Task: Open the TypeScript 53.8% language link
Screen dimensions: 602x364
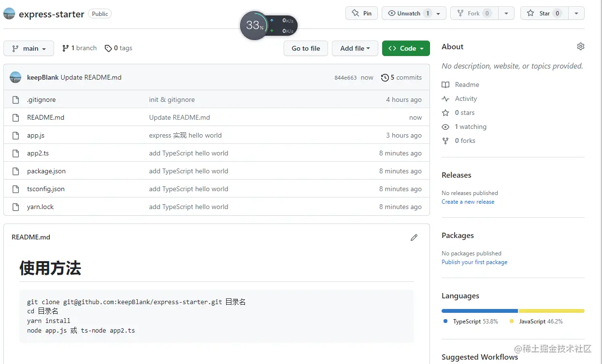Action: (471, 322)
